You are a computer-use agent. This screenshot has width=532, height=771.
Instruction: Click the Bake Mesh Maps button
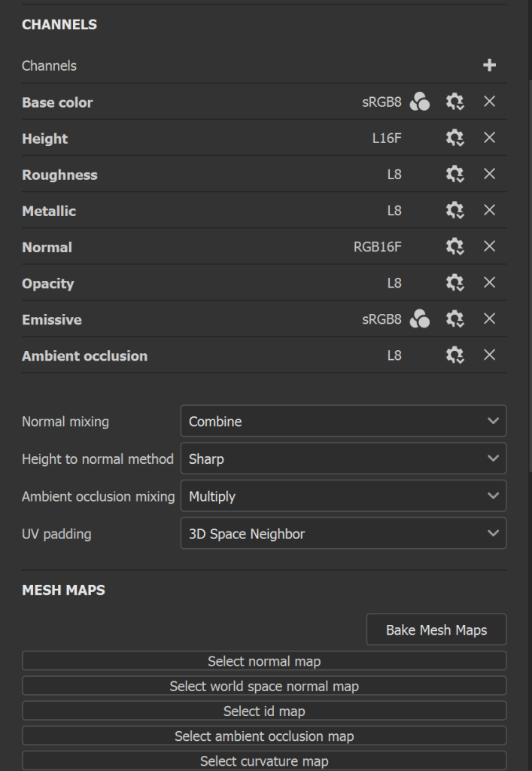coord(436,630)
